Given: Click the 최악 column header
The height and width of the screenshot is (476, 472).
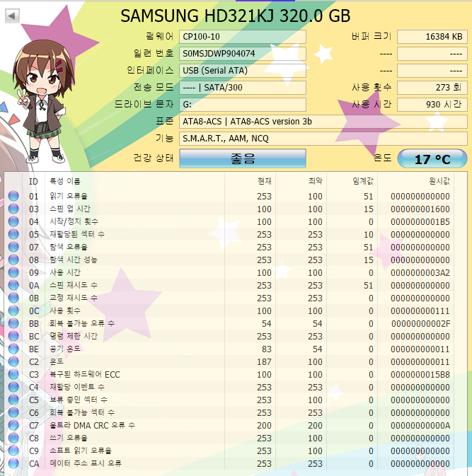Looking at the screenshot, I should click(x=301, y=181).
